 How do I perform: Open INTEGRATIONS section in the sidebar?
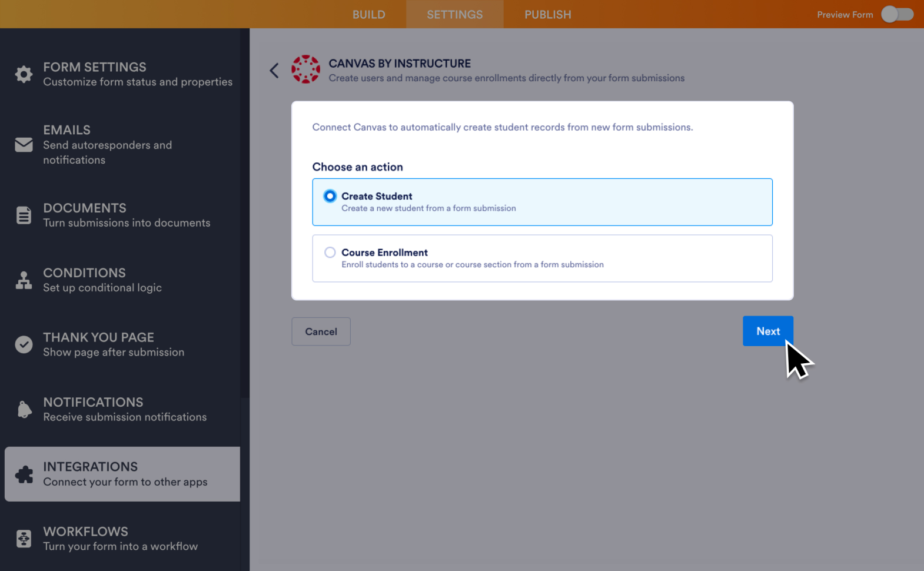(122, 474)
